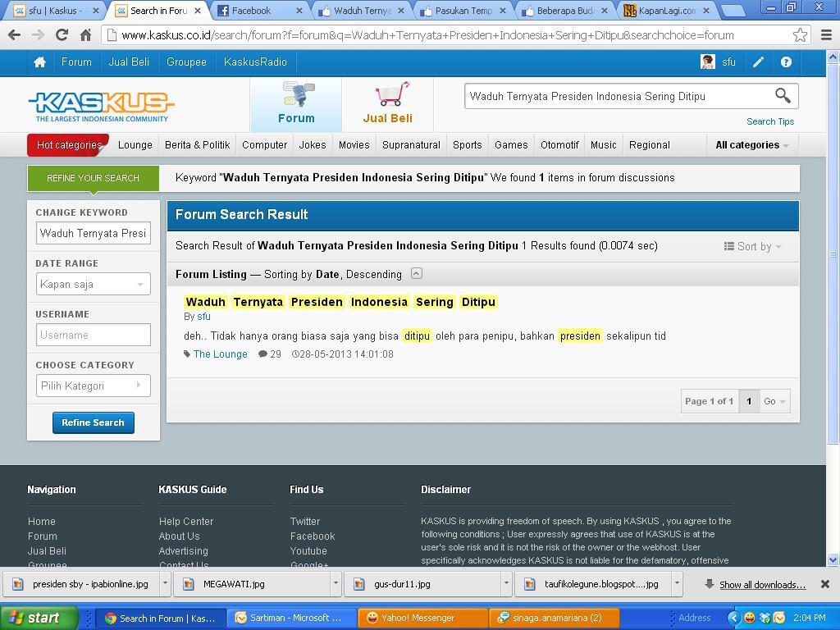The image size is (840, 630).
Task: Click the vertical scrollbar up arrow
Action: [x=833, y=57]
